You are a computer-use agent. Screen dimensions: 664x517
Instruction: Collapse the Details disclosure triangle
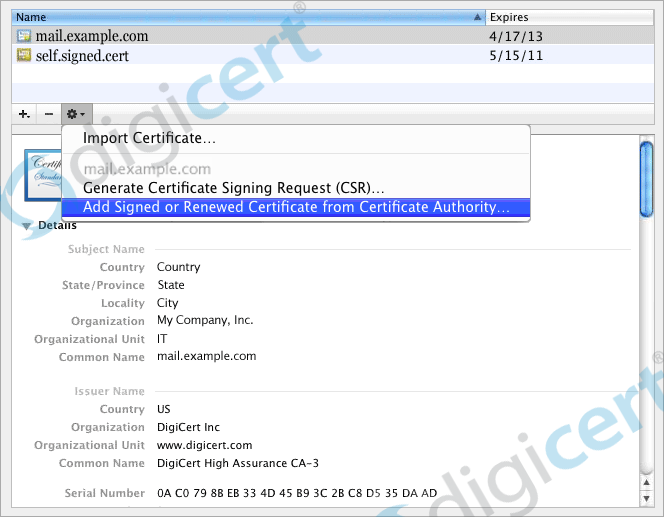(27, 226)
